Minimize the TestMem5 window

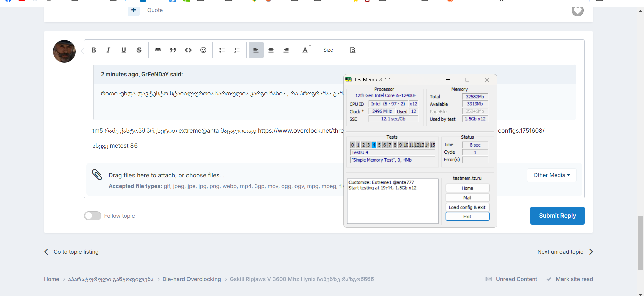click(x=447, y=80)
